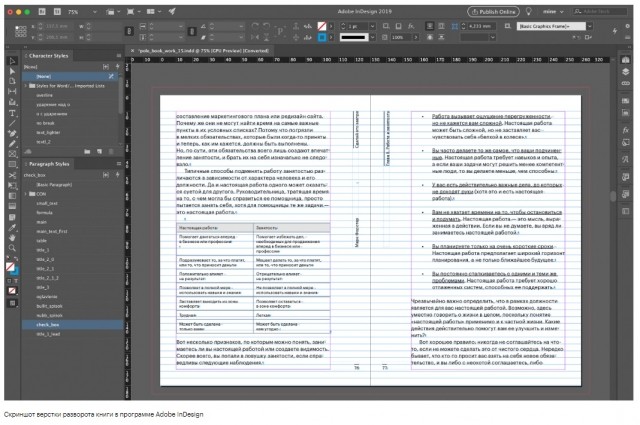This screenshot has height=425, width=640.
Task: Select the polе_book_work document tab
Action: click(203, 51)
